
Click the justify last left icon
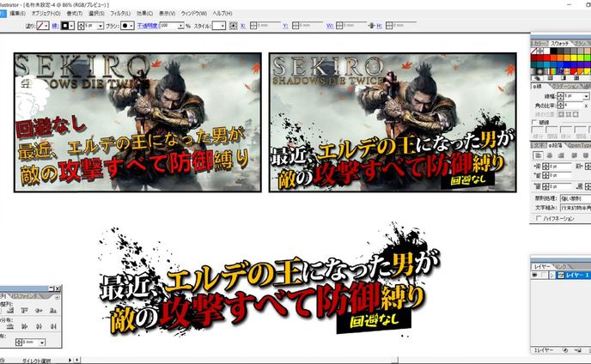575,155
